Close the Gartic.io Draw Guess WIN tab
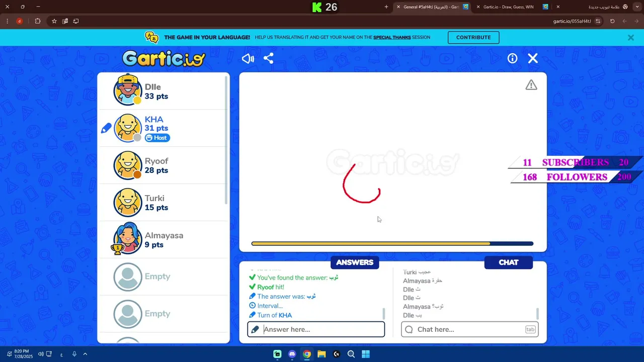The image size is (644, 362). click(x=478, y=7)
